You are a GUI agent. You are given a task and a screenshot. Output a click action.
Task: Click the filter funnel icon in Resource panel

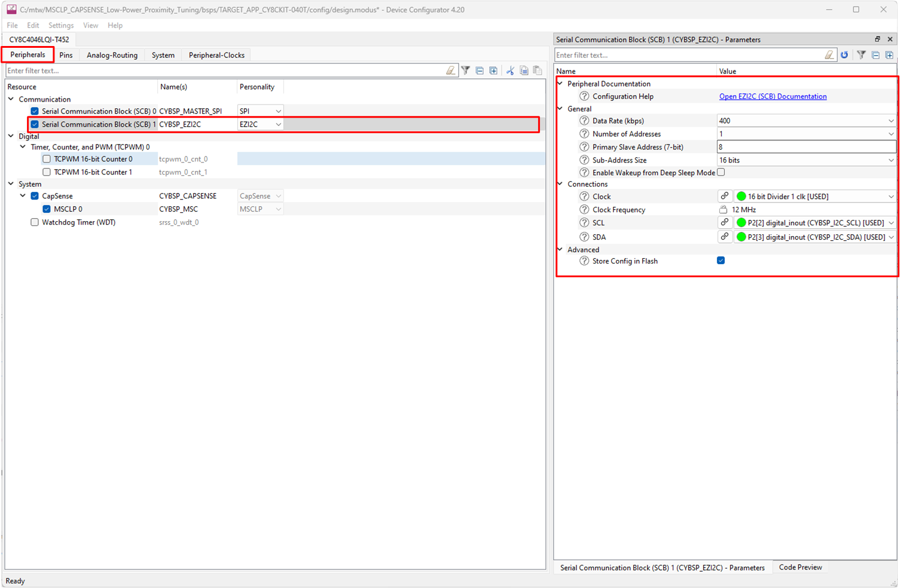[465, 71]
